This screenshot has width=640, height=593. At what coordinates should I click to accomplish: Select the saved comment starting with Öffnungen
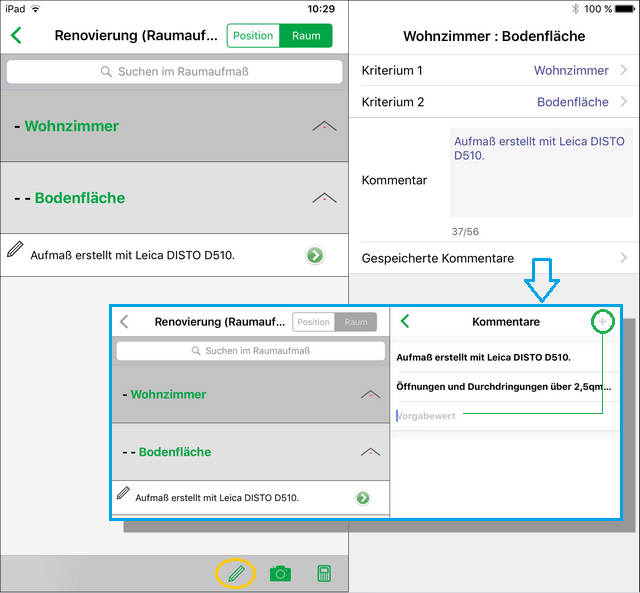tap(503, 386)
